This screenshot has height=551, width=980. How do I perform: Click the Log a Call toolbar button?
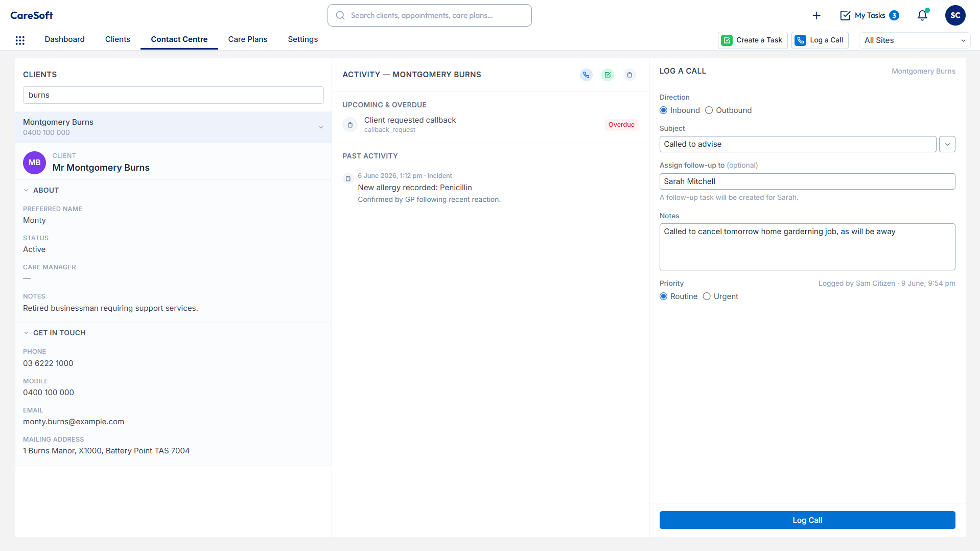pyautogui.click(x=820, y=40)
